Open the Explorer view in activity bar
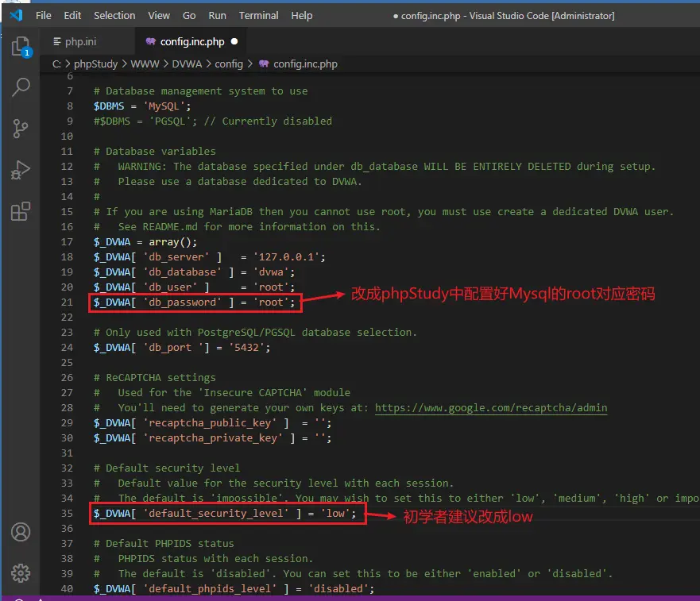 tap(21, 46)
